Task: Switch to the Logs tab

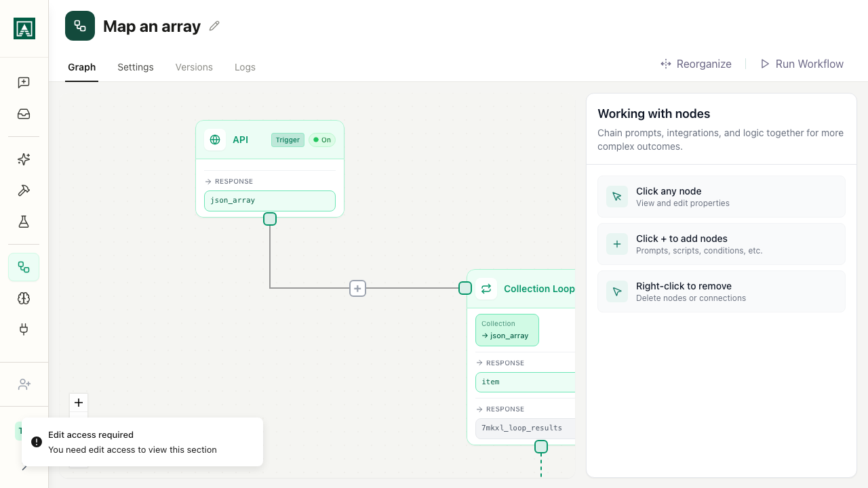Action: (245, 67)
